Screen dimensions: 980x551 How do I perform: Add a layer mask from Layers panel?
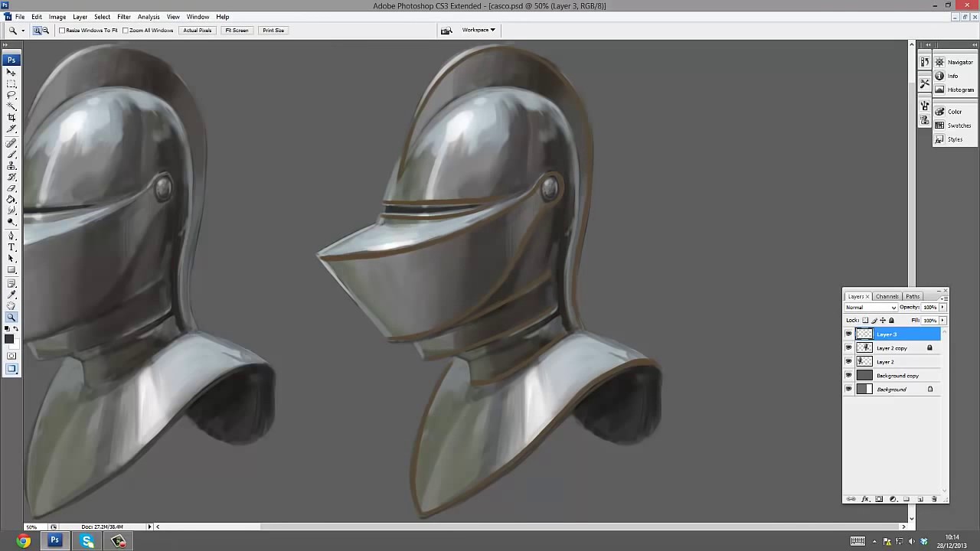click(879, 499)
